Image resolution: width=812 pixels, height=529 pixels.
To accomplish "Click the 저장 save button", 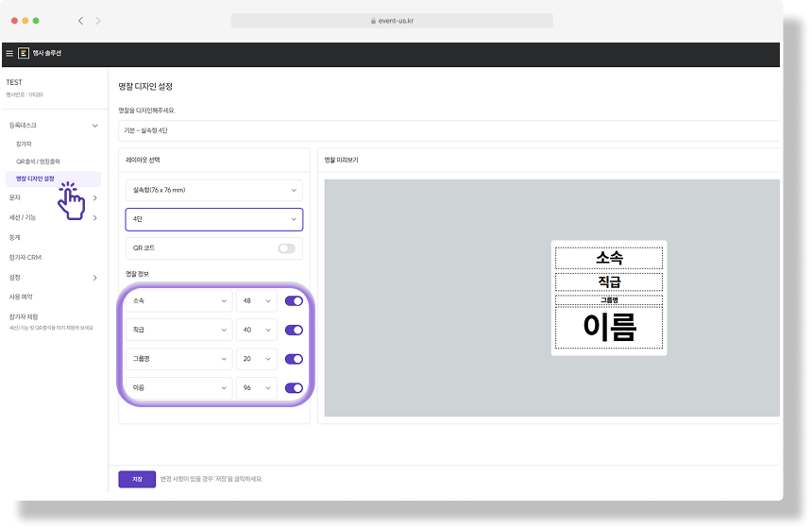I will pos(137,479).
